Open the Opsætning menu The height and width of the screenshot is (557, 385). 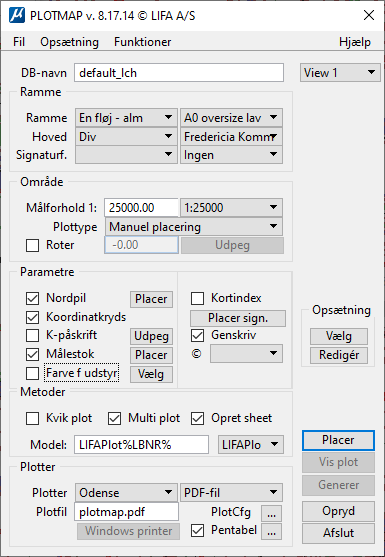[69, 42]
